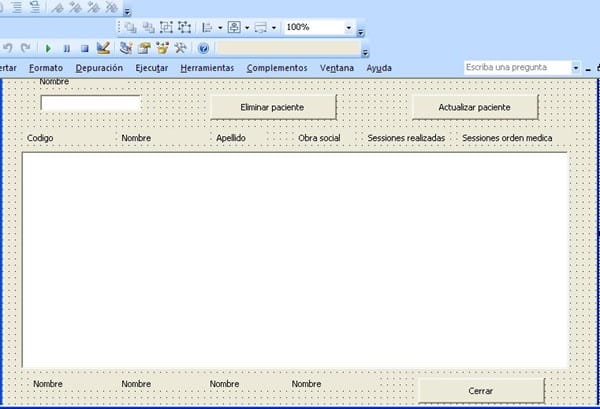
Task: Open the Depuración menu
Action: pos(98,68)
